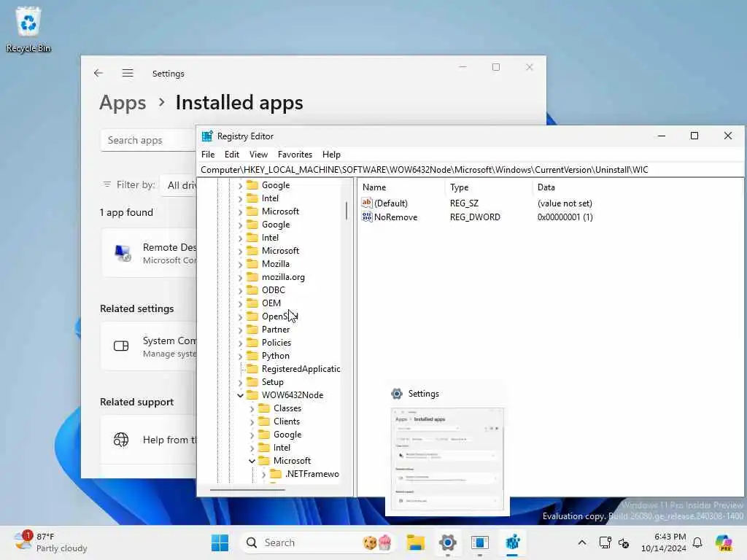This screenshot has height=560, width=747.
Task: Collapse the Microsoft node under WOW6432Node
Action: [x=252, y=461]
